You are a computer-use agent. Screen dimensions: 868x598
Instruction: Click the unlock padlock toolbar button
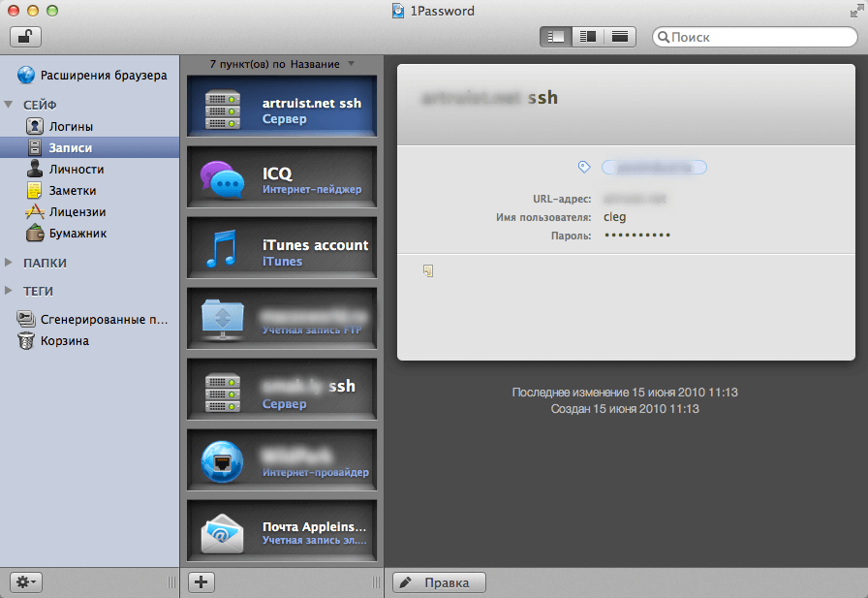(25, 37)
